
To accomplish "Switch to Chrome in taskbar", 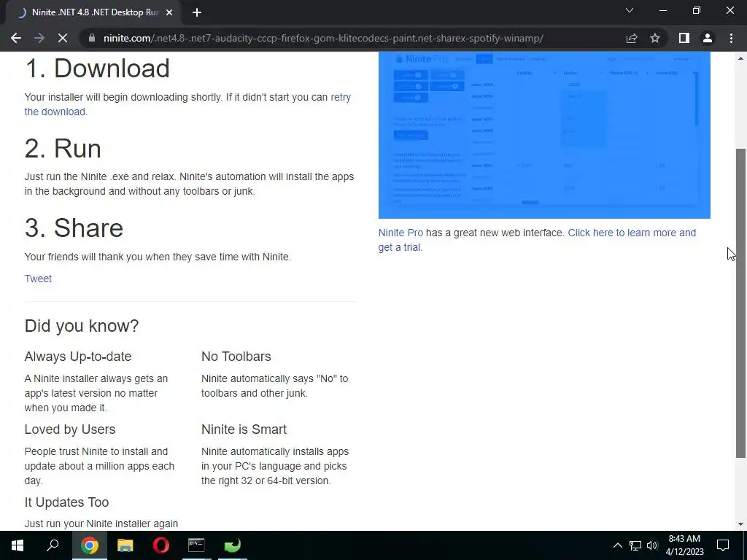I will [x=89, y=545].
